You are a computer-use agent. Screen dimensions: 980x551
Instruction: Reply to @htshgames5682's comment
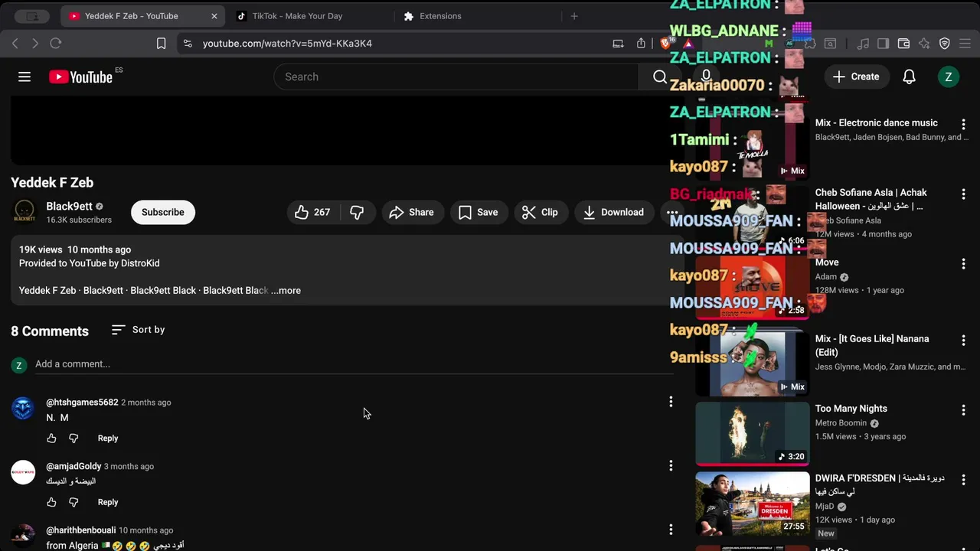108,439
